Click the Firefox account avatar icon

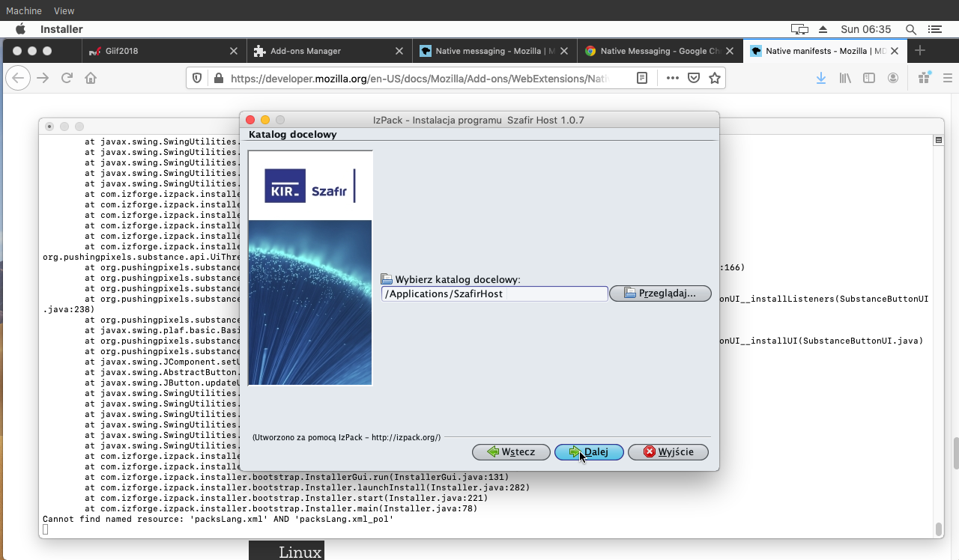[893, 78]
